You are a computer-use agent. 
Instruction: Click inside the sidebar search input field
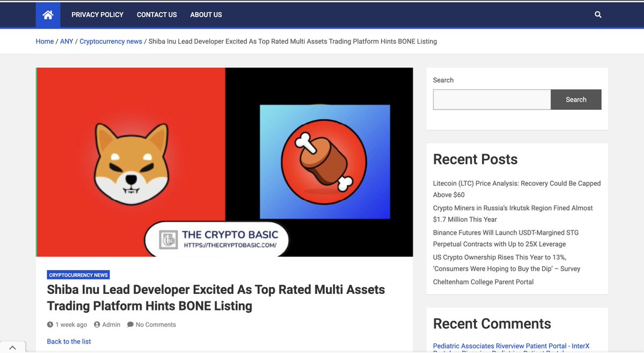(491, 99)
